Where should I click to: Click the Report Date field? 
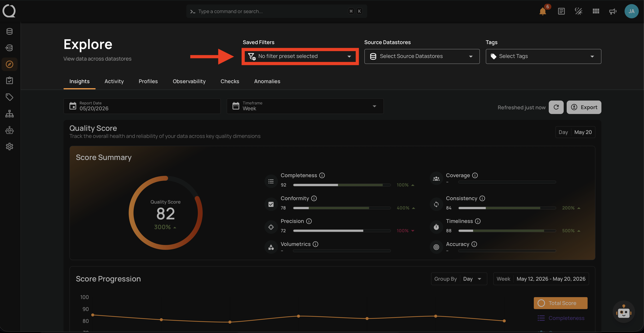142,106
